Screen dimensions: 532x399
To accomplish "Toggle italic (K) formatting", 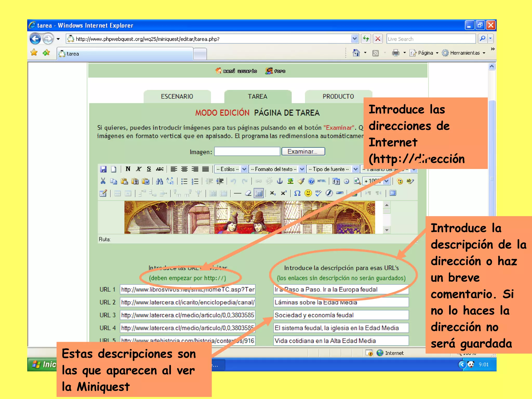I will (x=138, y=169).
